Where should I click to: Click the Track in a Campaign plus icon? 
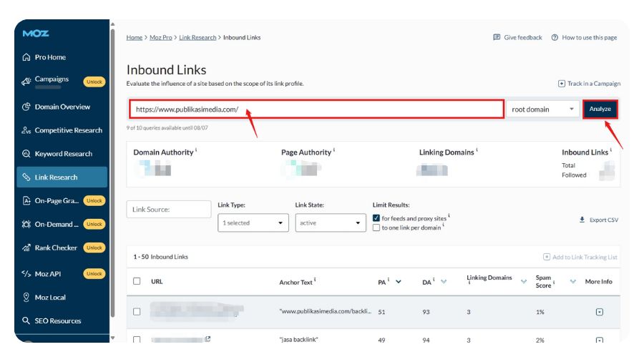coord(562,84)
